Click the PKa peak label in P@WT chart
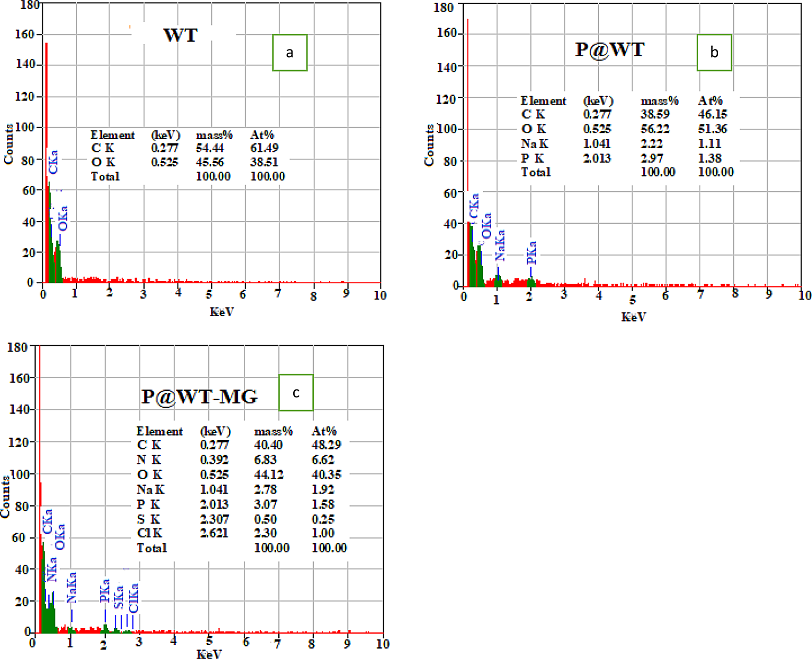This screenshot has height=659, width=812. tap(531, 252)
